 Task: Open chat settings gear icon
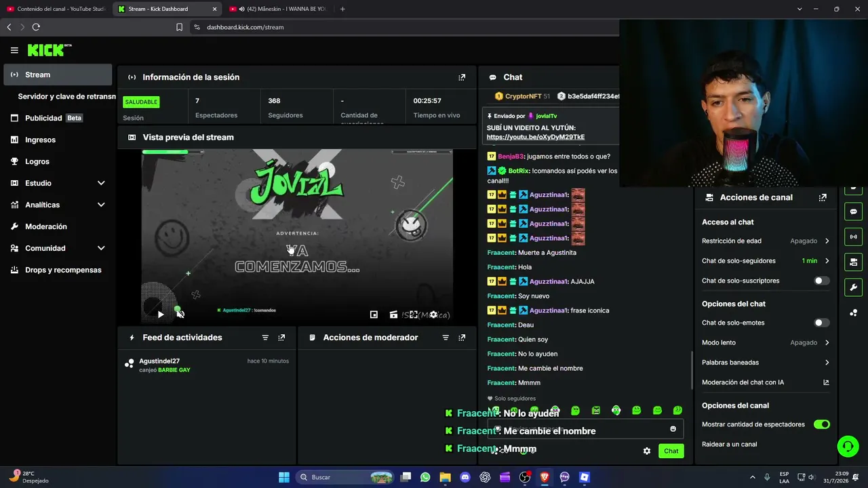[647, 451]
